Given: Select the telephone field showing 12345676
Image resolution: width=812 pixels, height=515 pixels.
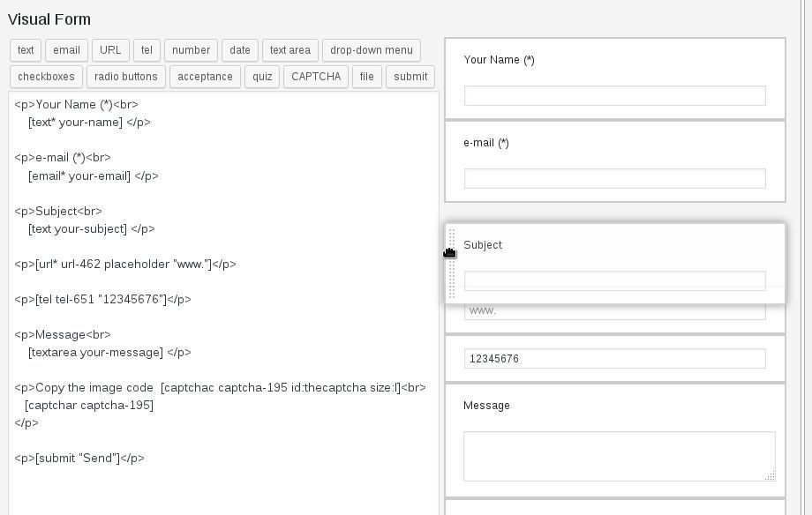Looking at the screenshot, I should tap(614, 359).
